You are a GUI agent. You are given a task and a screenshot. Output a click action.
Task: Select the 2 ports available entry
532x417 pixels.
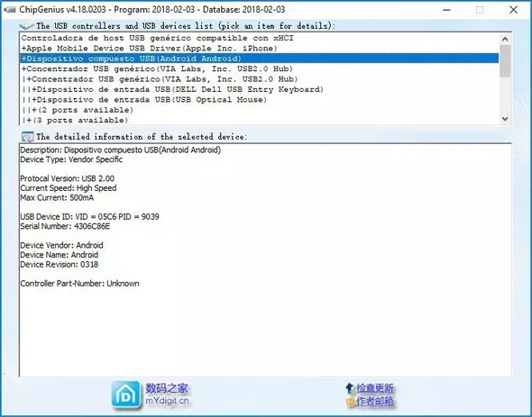click(78, 110)
